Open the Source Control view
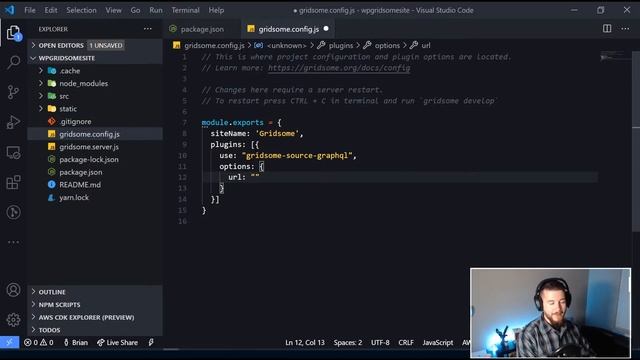 click(13, 92)
